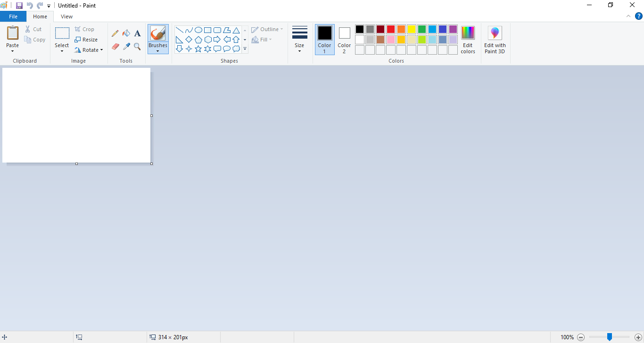644x343 pixels.
Task: Select the Magnifier tool
Action: click(x=137, y=46)
